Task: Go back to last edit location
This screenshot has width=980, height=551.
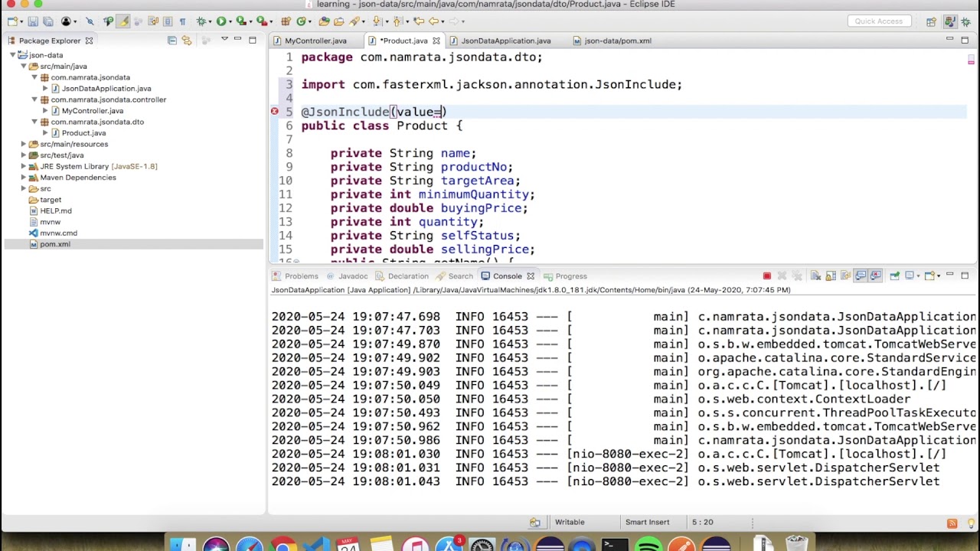Action: (419, 21)
